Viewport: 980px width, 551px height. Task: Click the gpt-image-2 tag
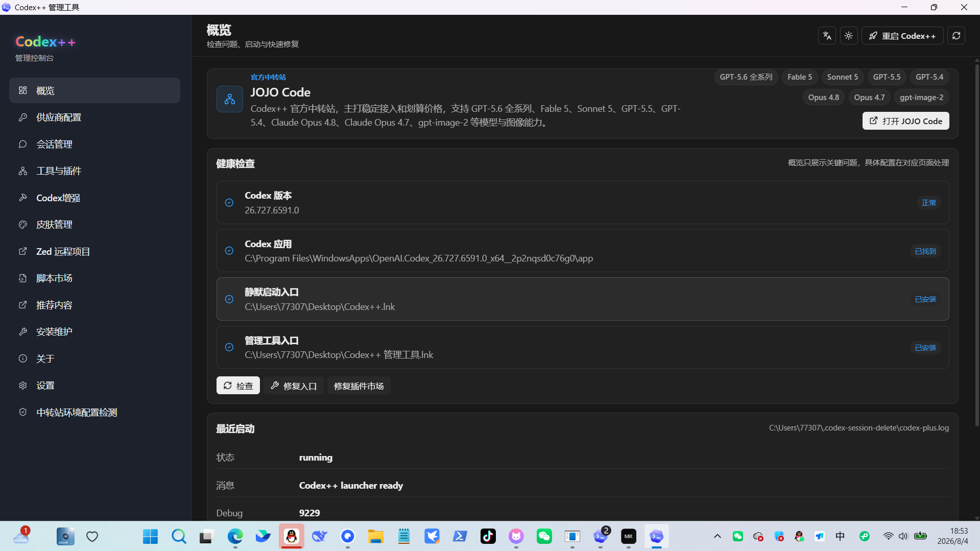(922, 98)
